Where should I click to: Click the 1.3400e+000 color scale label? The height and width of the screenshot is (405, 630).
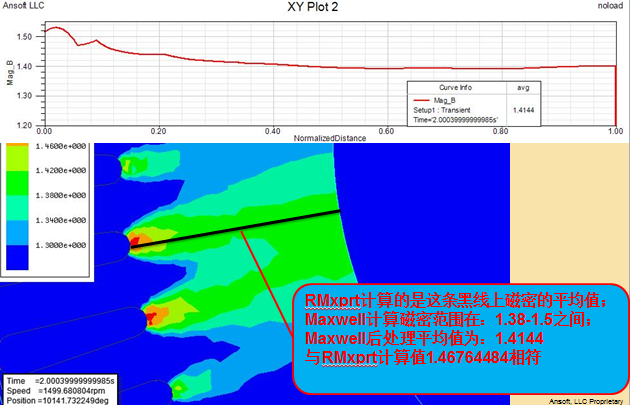[x=61, y=221]
